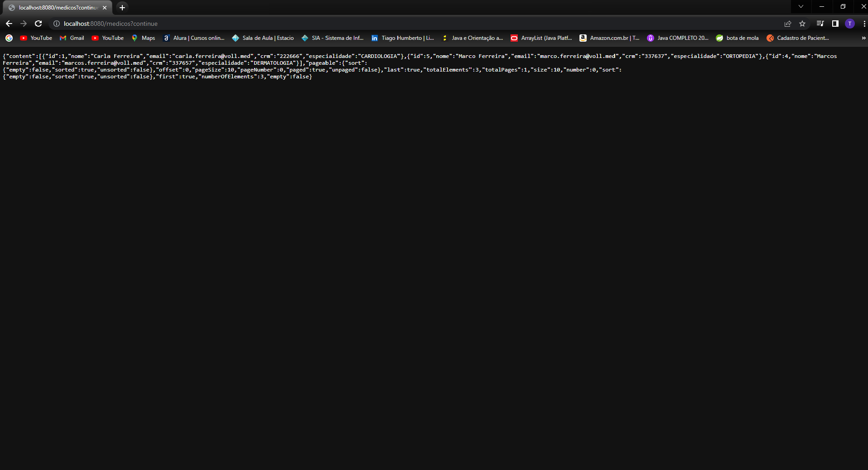Restore down the browser window
The height and width of the screenshot is (470, 868).
(x=843, y=6)
